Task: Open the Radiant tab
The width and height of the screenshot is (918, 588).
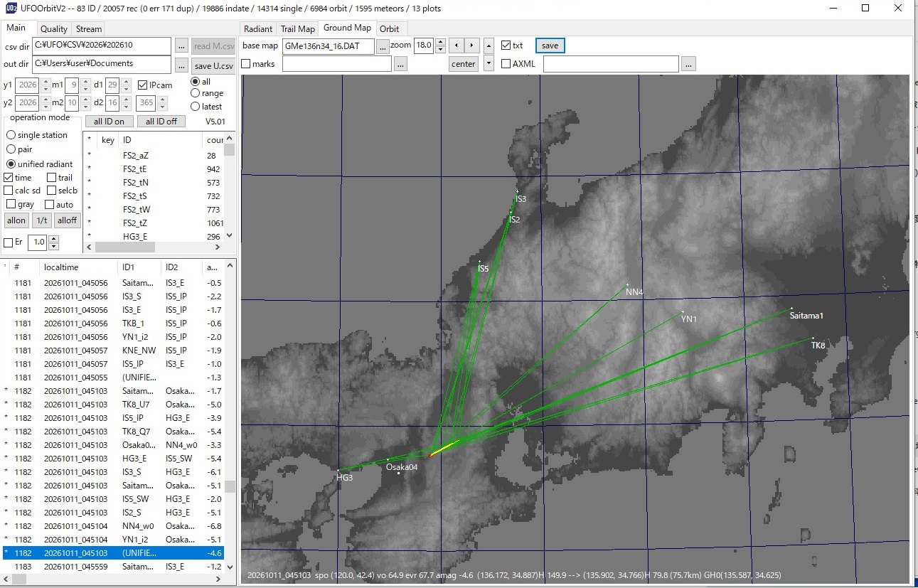Action: pyautogui.click(x=258, y=29)
